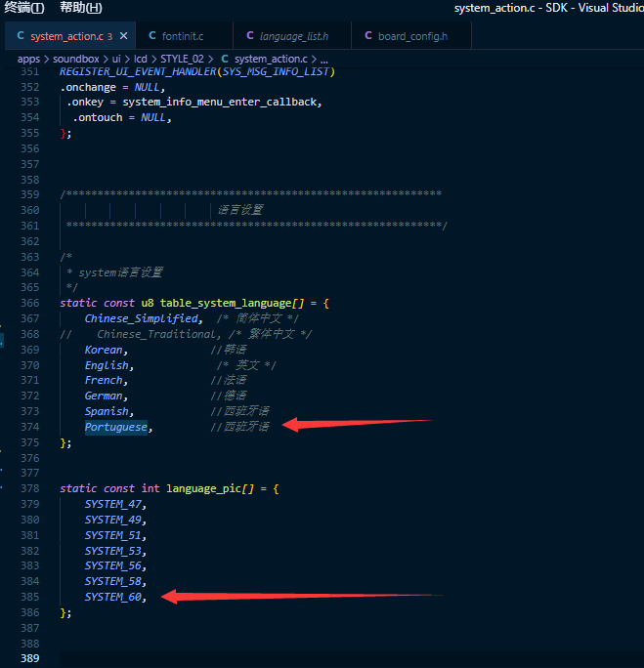This screenshot has height=668, width=644.
Task: Click SYSTEM_49 on line 380
Action: click(x=113, y=521)
